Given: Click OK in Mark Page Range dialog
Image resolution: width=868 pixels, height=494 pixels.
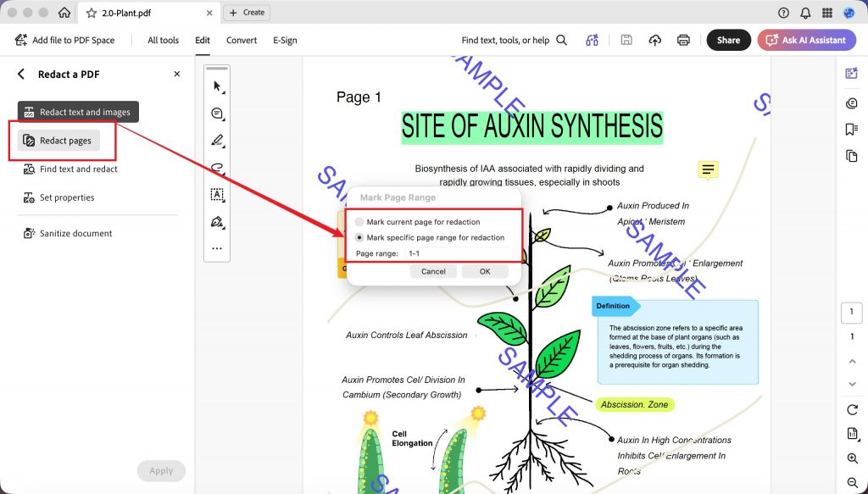Looking at the screenshot, I should click(485, 272).
